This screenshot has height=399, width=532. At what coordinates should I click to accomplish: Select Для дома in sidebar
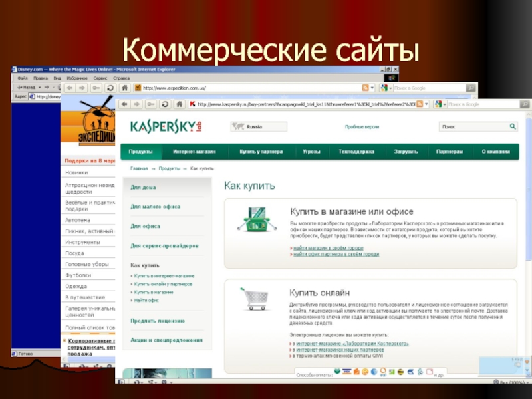(x=143, y=188)
